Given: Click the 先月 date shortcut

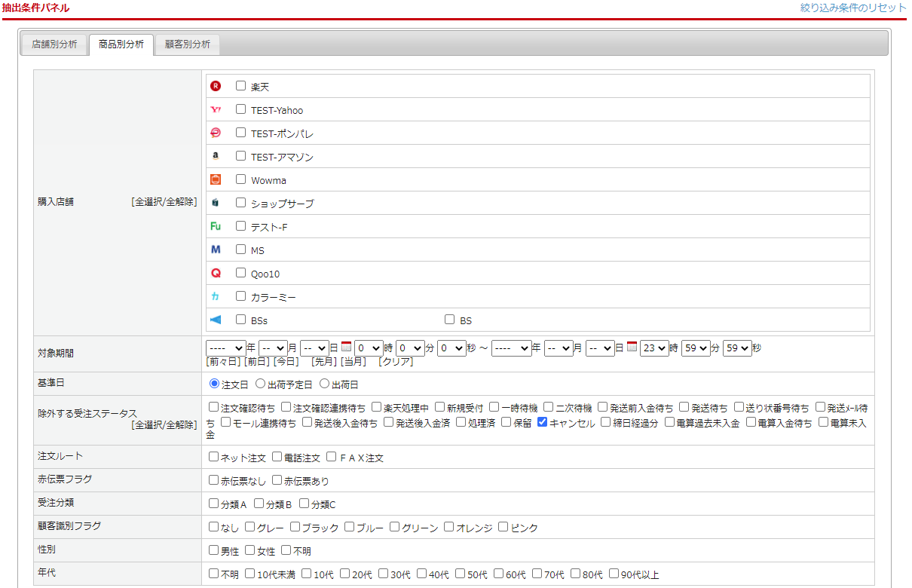Looking at the screenshot, I should 324,362.
